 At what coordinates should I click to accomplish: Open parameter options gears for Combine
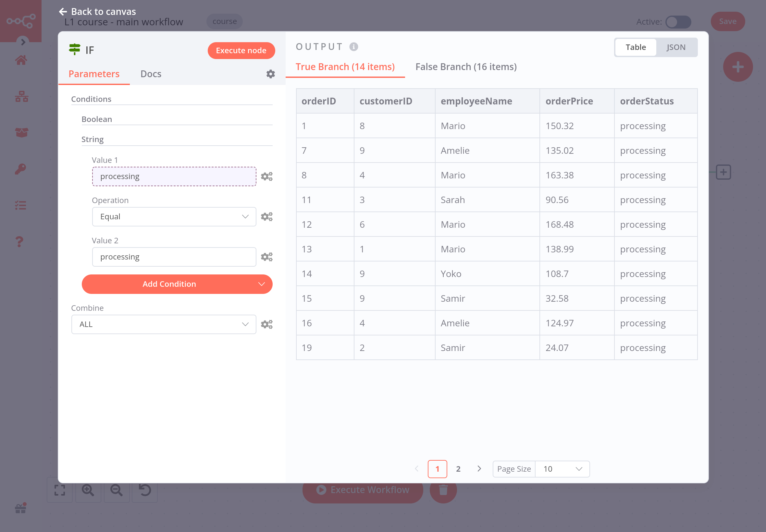266,324
